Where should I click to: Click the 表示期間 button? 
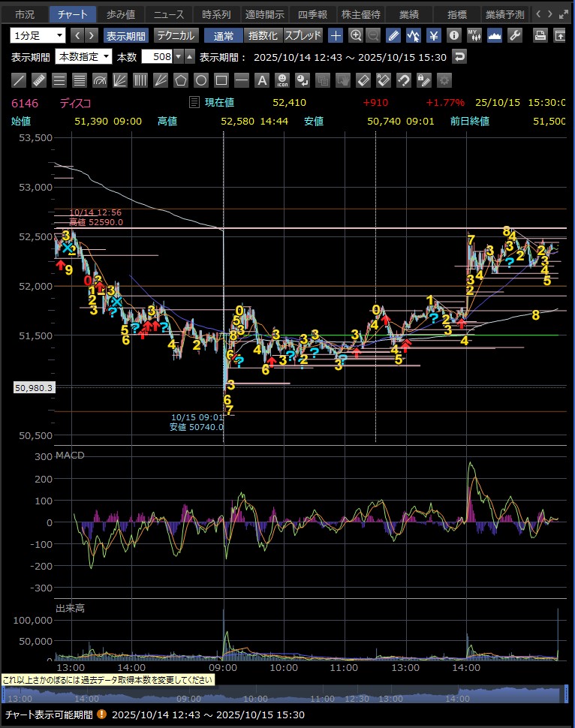[125, 35]
